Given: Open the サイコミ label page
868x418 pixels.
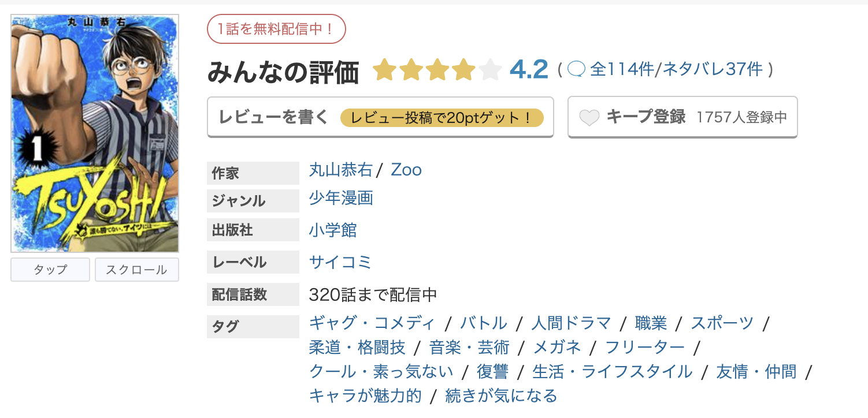Looking at the screenshot, I should click(x=340, y=262).
